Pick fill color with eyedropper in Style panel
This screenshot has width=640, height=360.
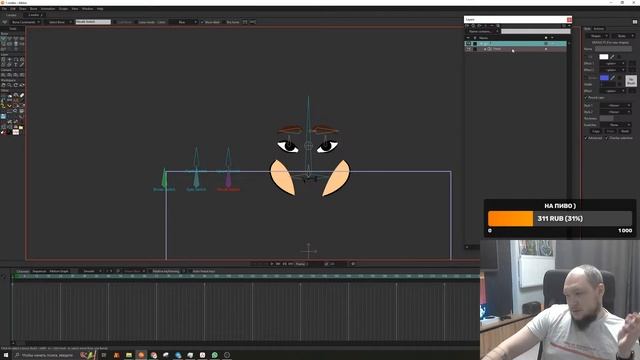(612, 57)
